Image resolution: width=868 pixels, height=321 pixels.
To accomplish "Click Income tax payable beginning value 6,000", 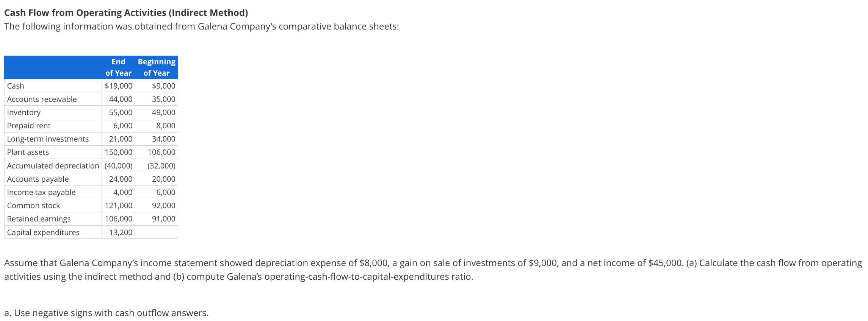I will [x=166, y=192].
